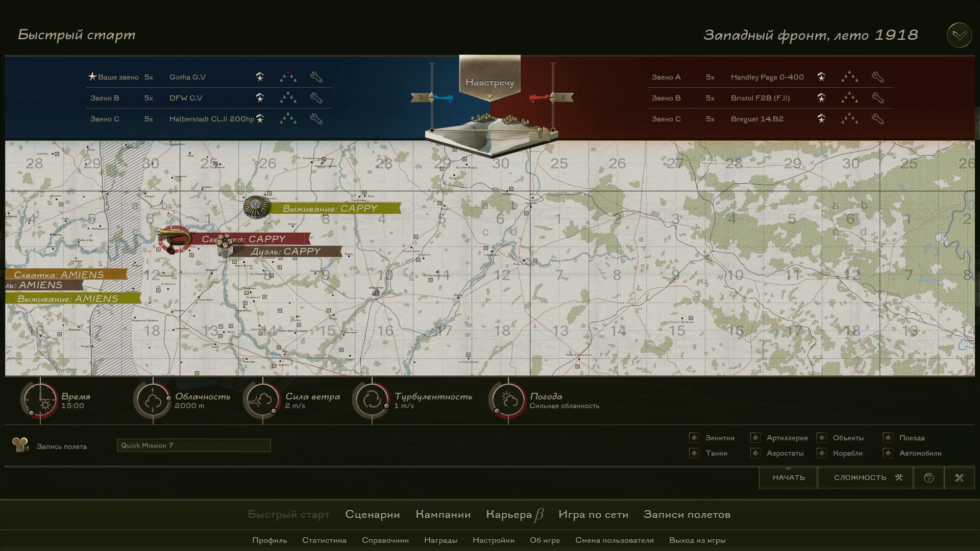
Task: Click the Quick Mission 7 recording name field
Action: [194, 445]
